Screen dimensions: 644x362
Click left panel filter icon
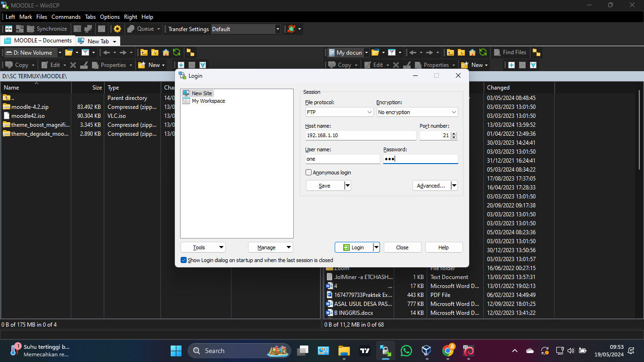coord(85,52)
